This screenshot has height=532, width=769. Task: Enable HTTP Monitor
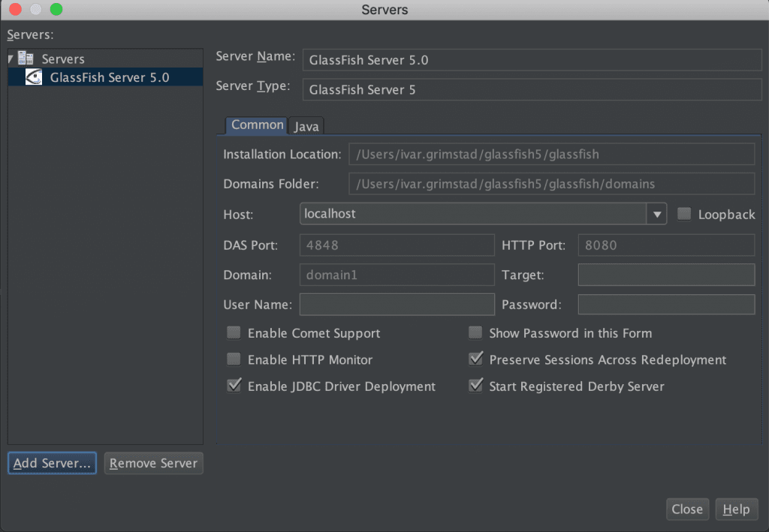coord(234,359)
